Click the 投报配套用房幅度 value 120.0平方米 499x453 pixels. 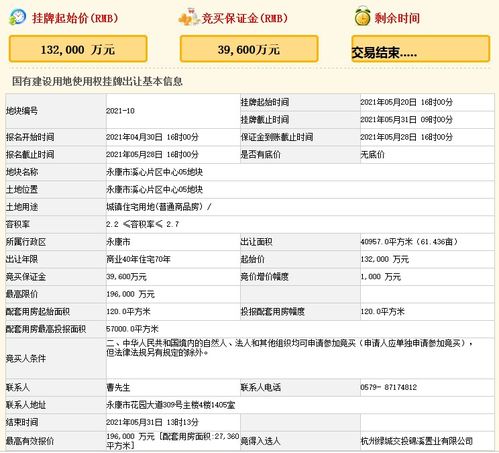tap(382, 312)
